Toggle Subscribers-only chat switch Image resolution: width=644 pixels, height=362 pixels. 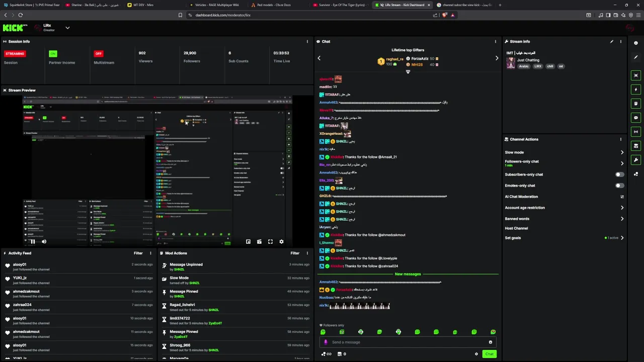(x=619, y=174)
